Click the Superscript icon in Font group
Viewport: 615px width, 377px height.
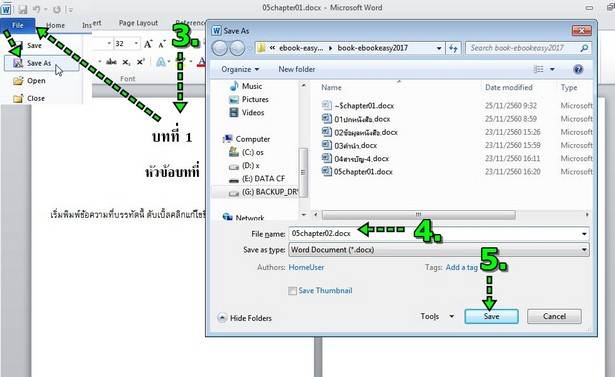pyautogui.click(x=140, y=62)
